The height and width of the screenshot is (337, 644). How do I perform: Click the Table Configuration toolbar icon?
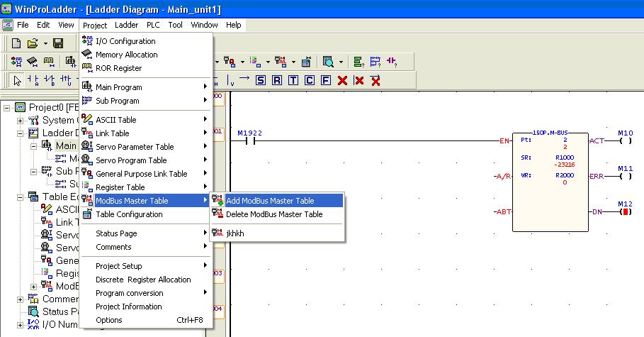coord(306,62)
